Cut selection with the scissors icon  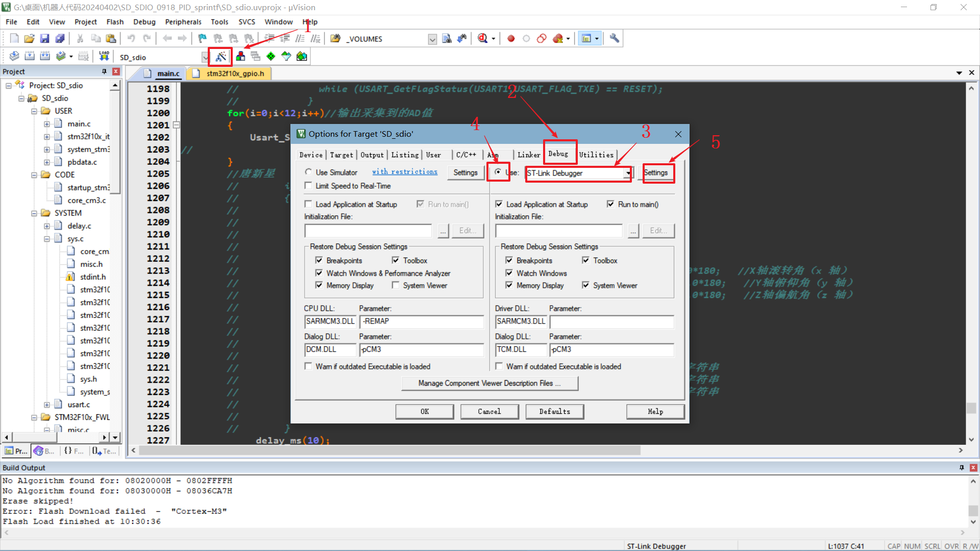(x=80, y=38)
